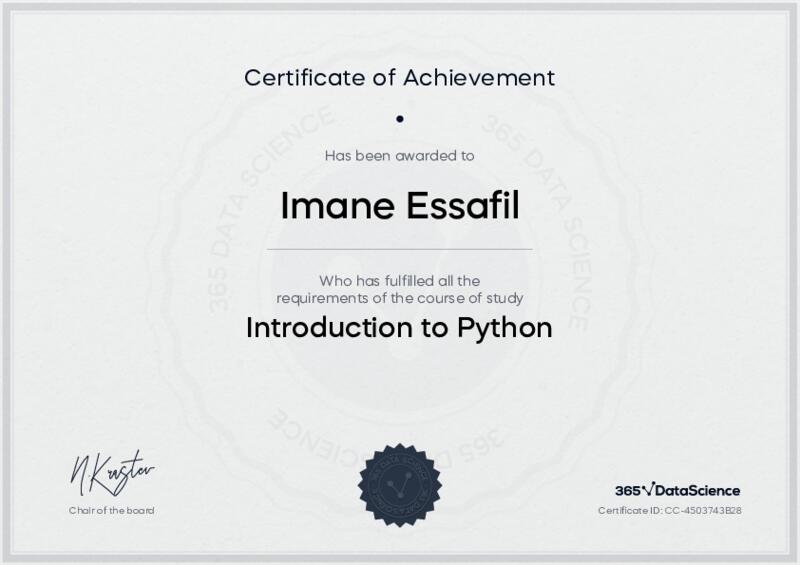Click the small dot below the title

(x=400, y=118)
